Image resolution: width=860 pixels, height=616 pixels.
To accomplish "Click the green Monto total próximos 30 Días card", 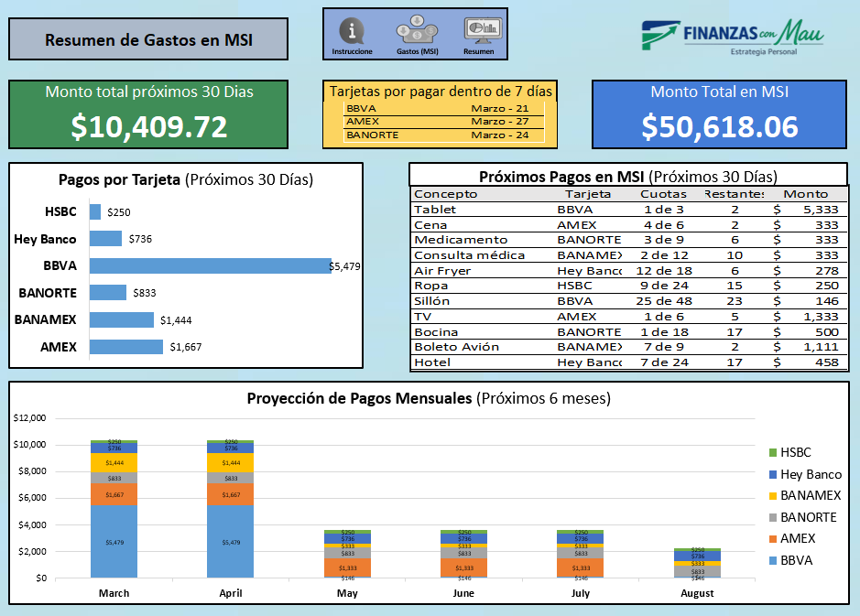I will click(147, 113).
